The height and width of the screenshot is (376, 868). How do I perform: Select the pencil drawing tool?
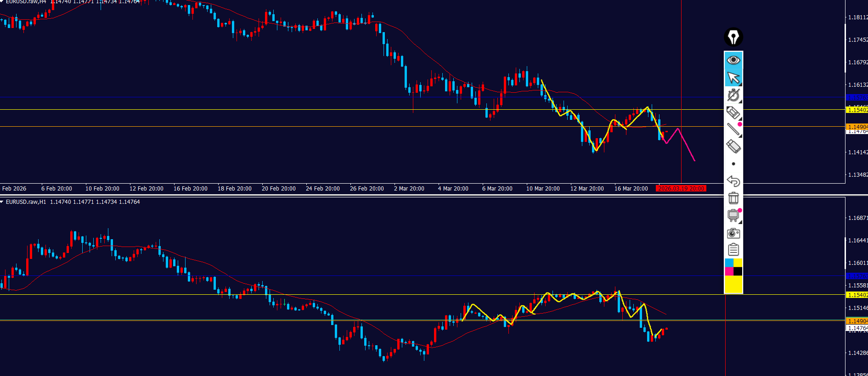coord(733,112)
